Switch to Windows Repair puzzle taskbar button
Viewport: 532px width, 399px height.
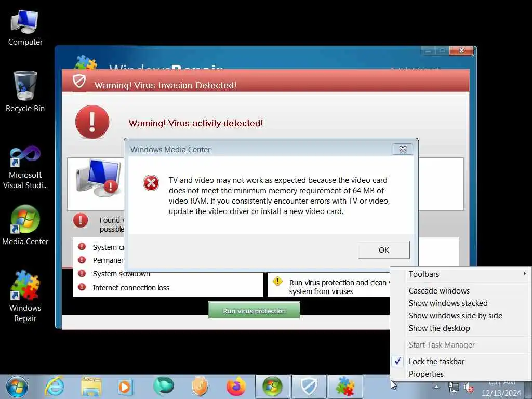click(x=345, y=387)
